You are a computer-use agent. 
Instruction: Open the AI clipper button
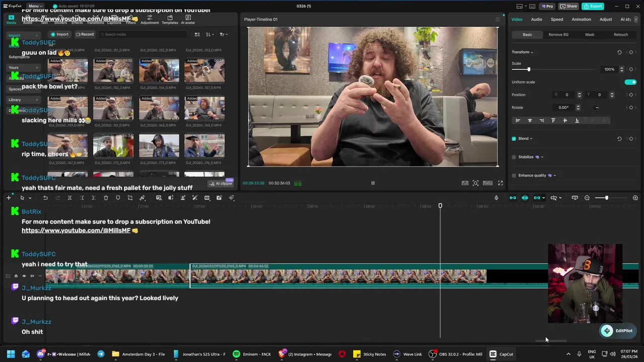221,184
